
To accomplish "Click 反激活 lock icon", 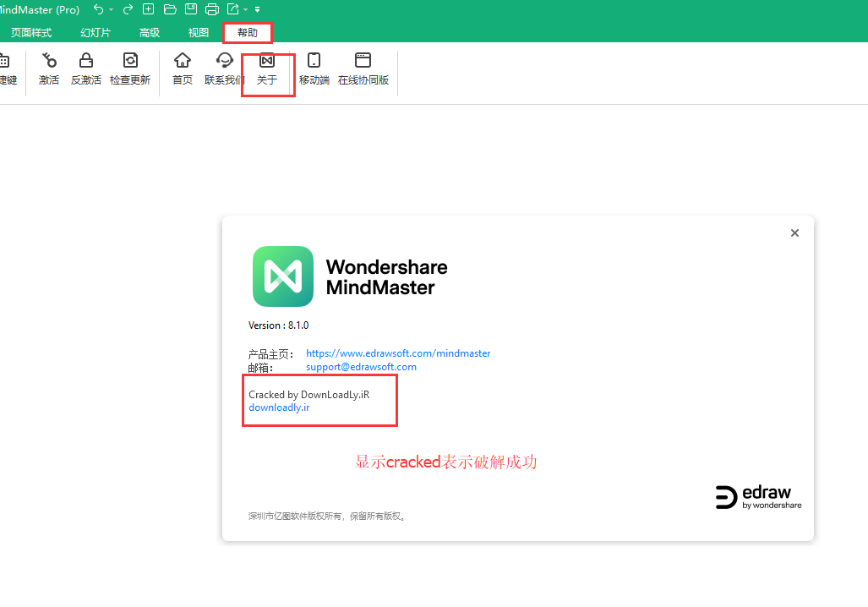I will [x=86, y=68].
